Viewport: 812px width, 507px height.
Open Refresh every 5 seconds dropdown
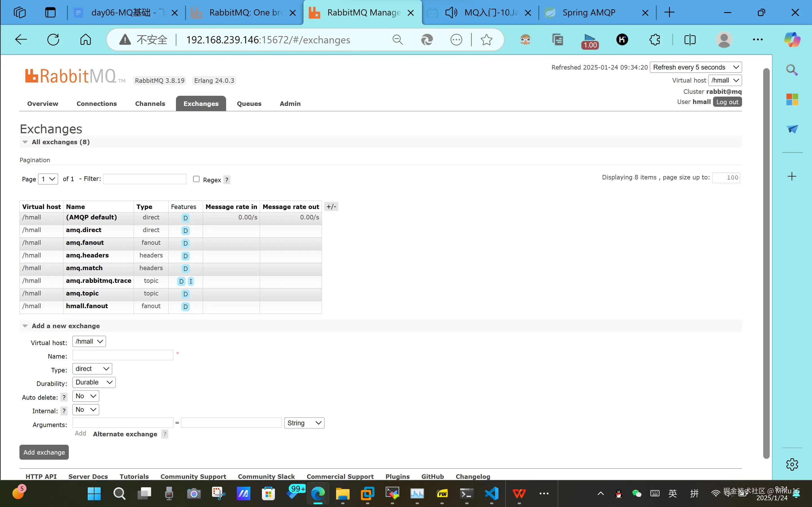pos(695,67)
